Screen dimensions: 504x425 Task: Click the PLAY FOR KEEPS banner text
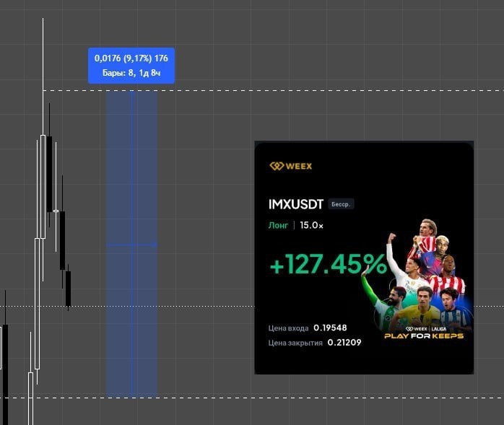(x=424, y=336)
